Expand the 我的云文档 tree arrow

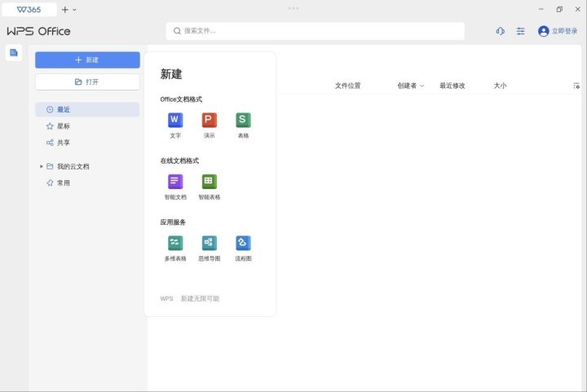[42, 166]
